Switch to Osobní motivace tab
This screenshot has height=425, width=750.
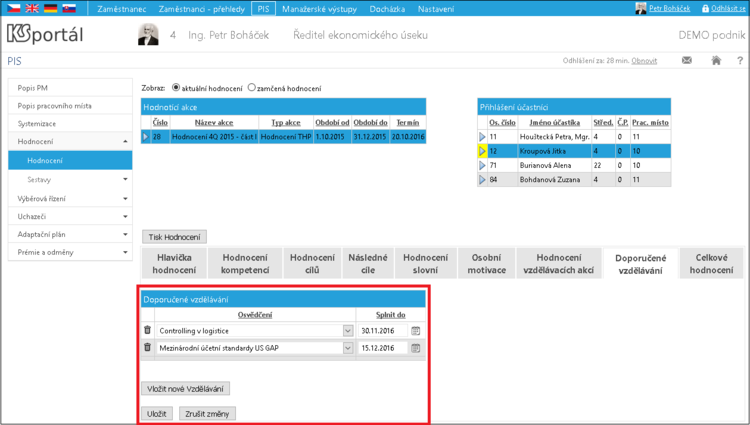(x=486, y=263)
